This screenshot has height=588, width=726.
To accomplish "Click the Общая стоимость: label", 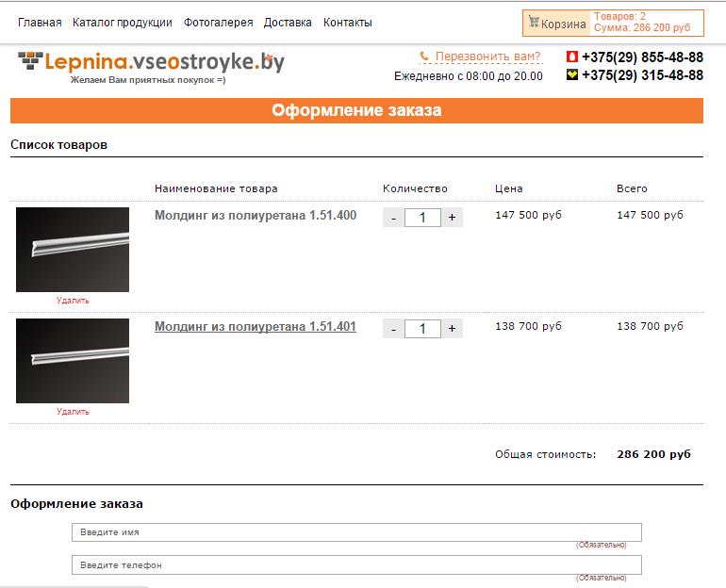I will [x=545, y=454].
